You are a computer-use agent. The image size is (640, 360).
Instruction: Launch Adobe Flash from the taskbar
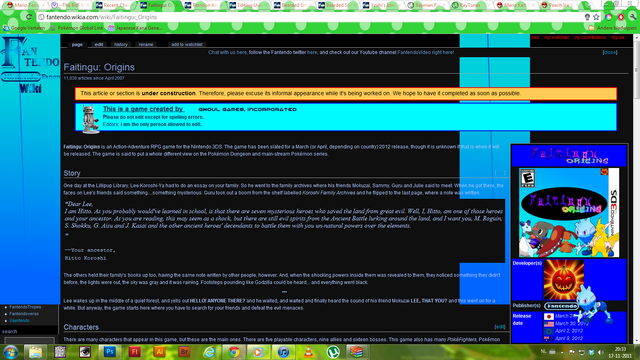click(134, 352)
